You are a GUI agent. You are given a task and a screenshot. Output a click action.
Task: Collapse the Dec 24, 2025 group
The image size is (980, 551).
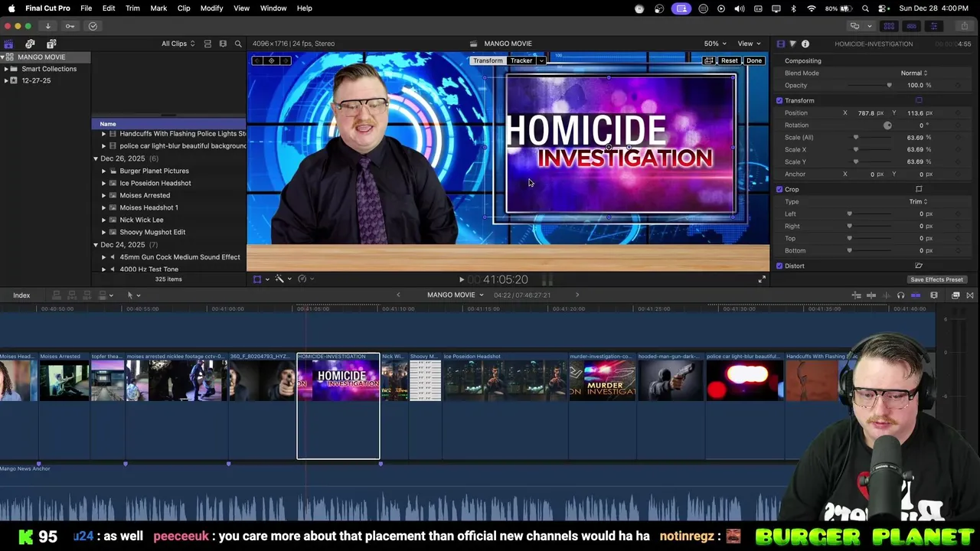pyautogui.click(x=96, y=245)
